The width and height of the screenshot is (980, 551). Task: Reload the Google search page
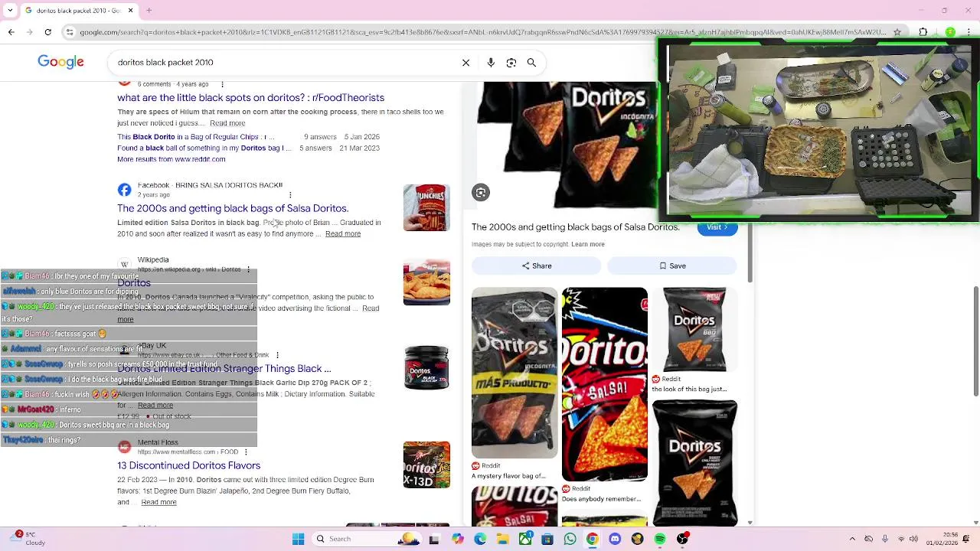(47, 32)
